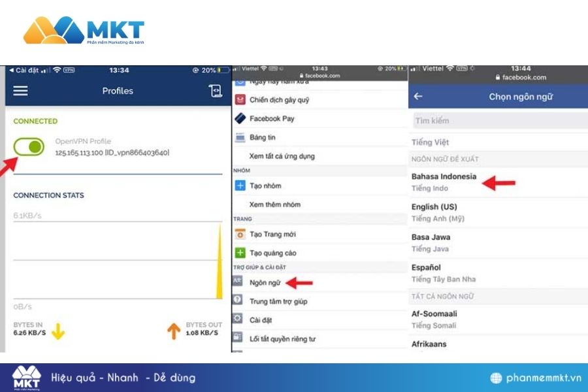This screenshot has width=588, height=392.
Task: Tap the import profile icon in OpenVPN header
Action: 215,91
